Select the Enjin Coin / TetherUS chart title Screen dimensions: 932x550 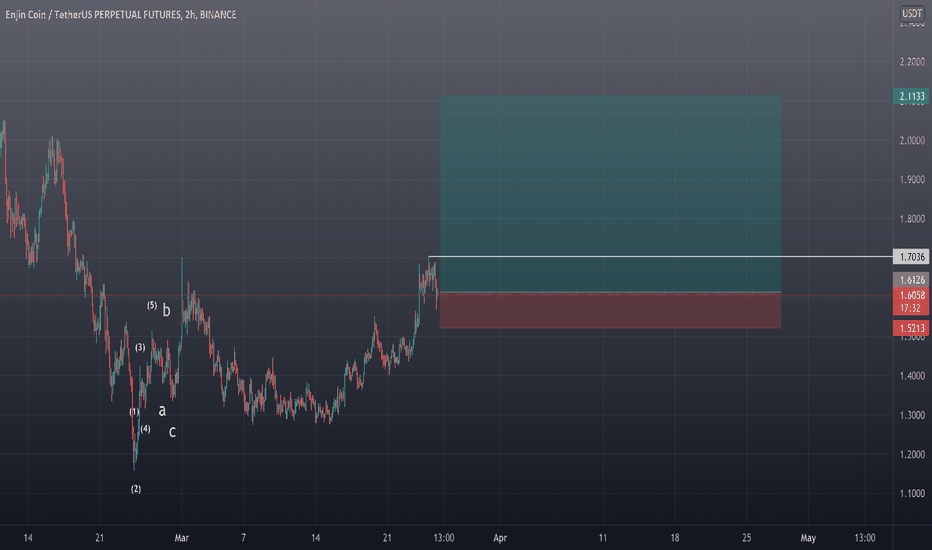point(121,14)
